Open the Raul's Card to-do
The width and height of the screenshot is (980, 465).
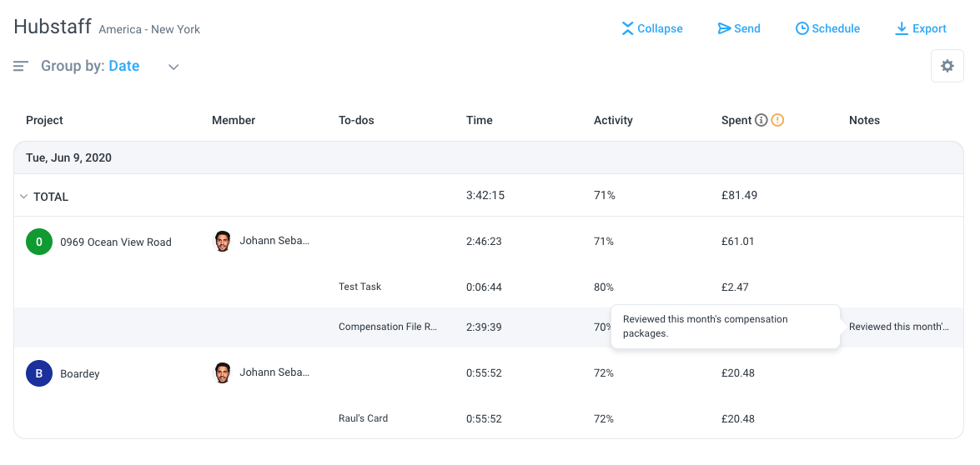[363, 418]
